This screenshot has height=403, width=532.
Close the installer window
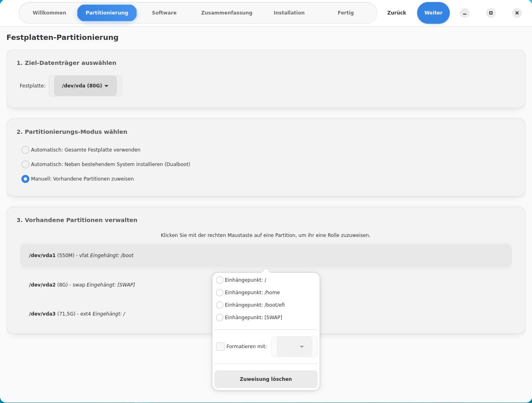point(517,13)
